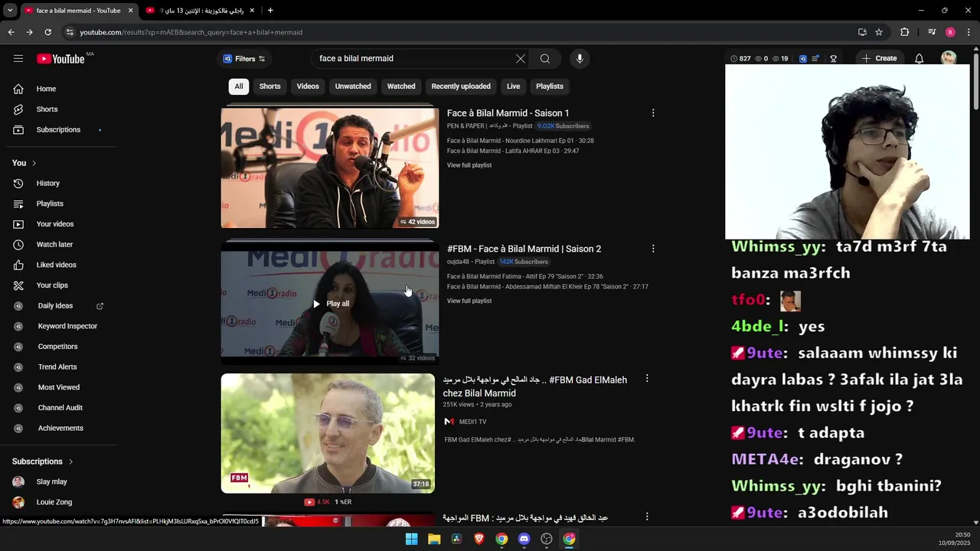Screen dimensions: 980x551
Task: Open the MEDI1 TV channel link
Action: tap(472, 422)
